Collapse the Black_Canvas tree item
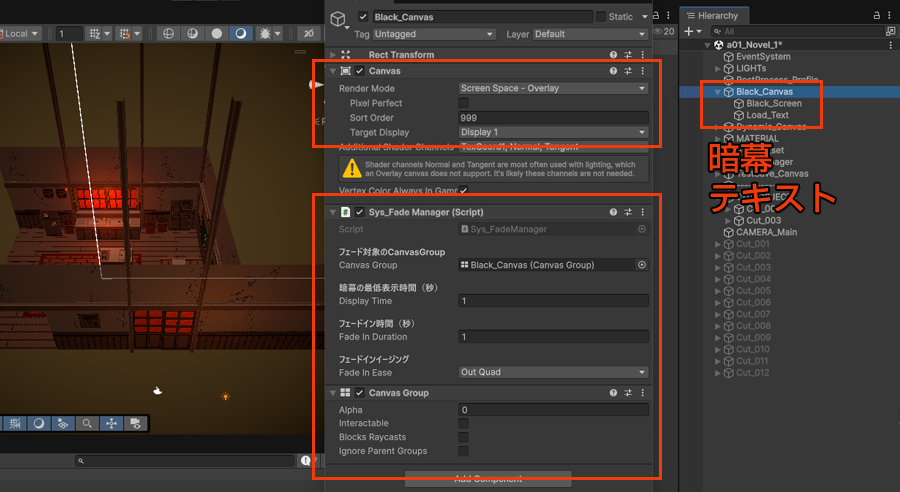 tap(718, 92)
